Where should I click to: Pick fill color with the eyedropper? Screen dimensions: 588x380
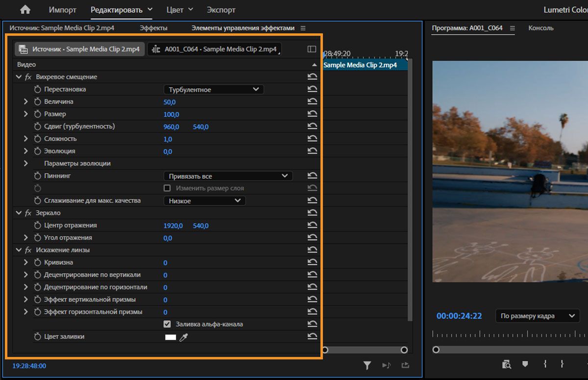point(184,337)
